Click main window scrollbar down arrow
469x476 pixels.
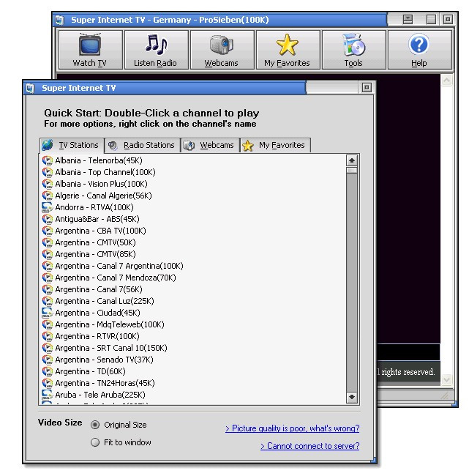(447, 379)
